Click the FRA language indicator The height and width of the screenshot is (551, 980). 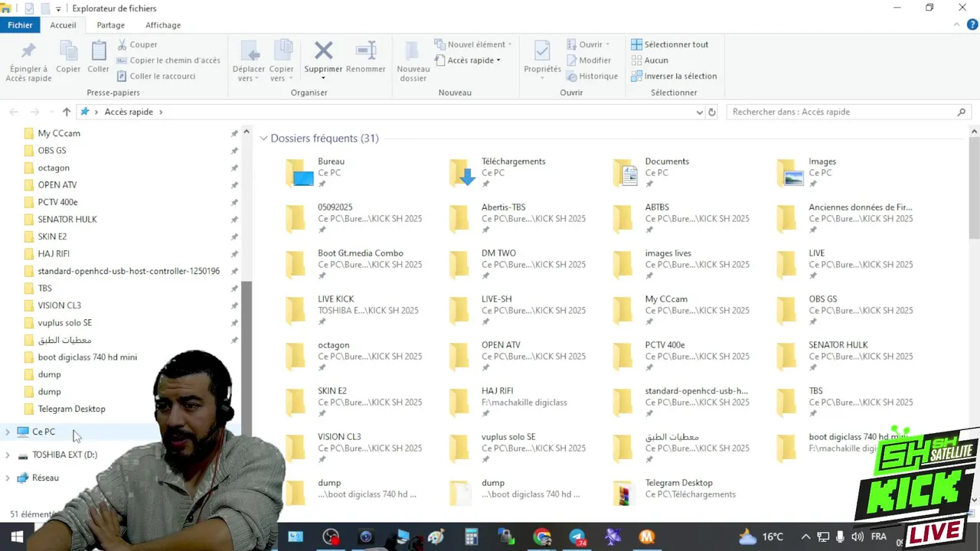click(877, 537)
